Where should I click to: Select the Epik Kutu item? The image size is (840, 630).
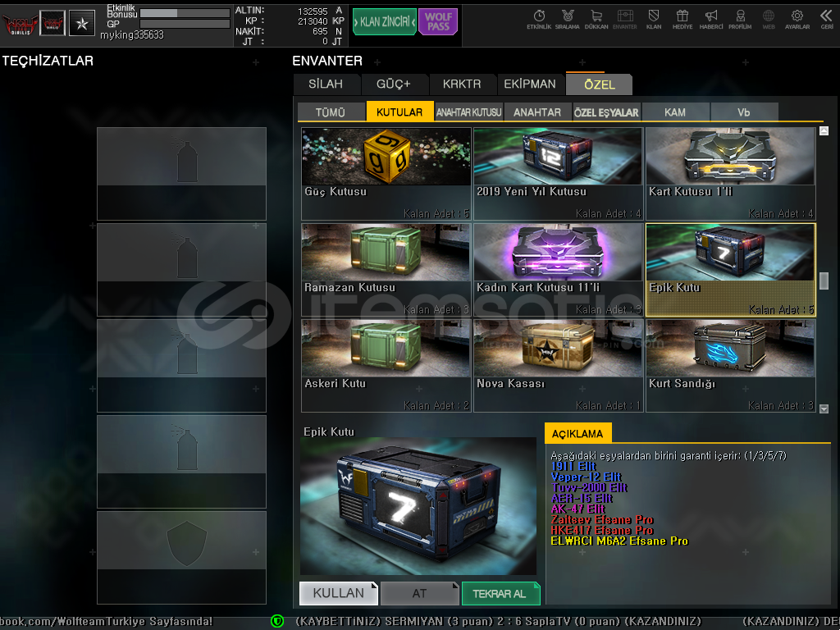click(x=731, y=270)
